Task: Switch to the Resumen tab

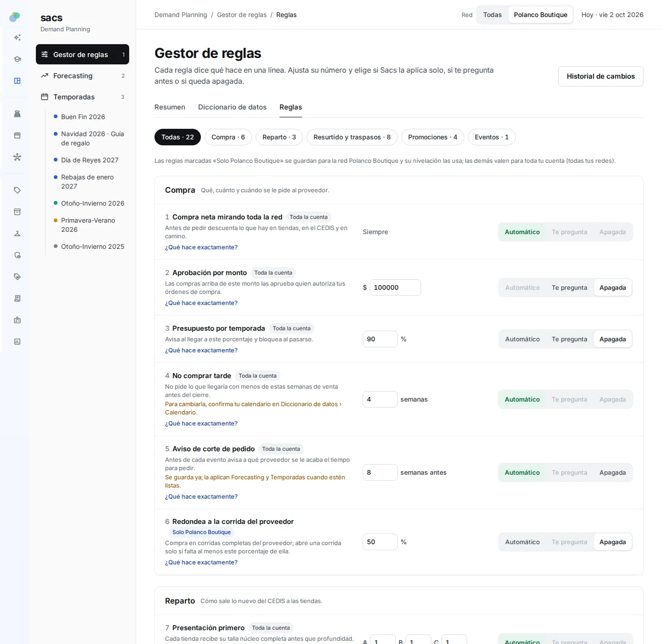Action: (170, 107)
